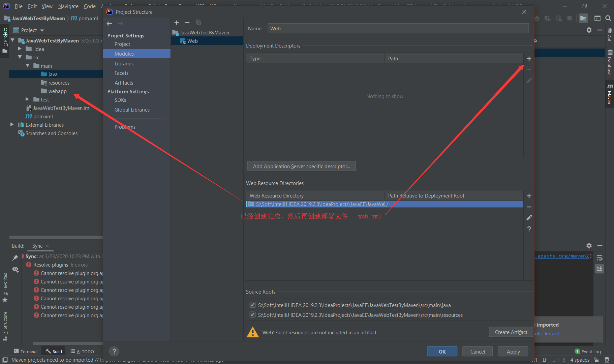Select Libraries in Project Settings
The image size is (614, 364).
[124, 63]
